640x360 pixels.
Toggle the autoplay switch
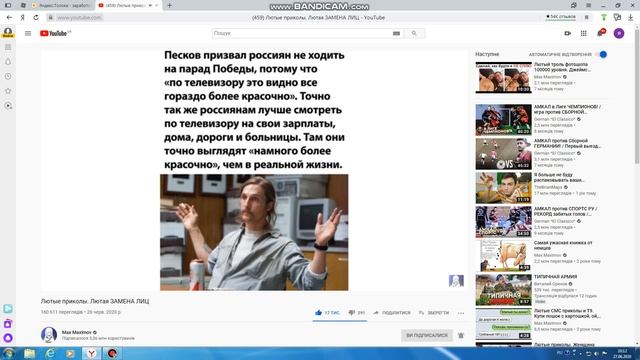(601, 54)
